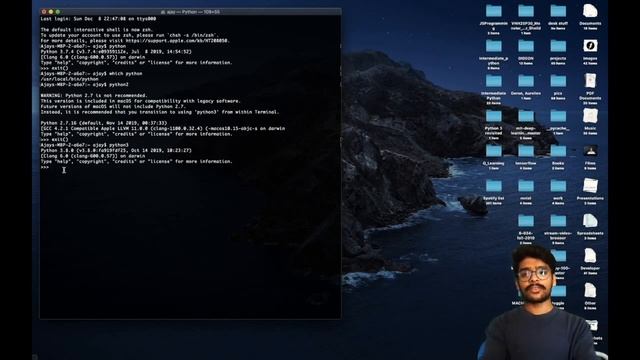Open the pics folder
The width and height of the screenshot is (640, 360).
point(558,81)
